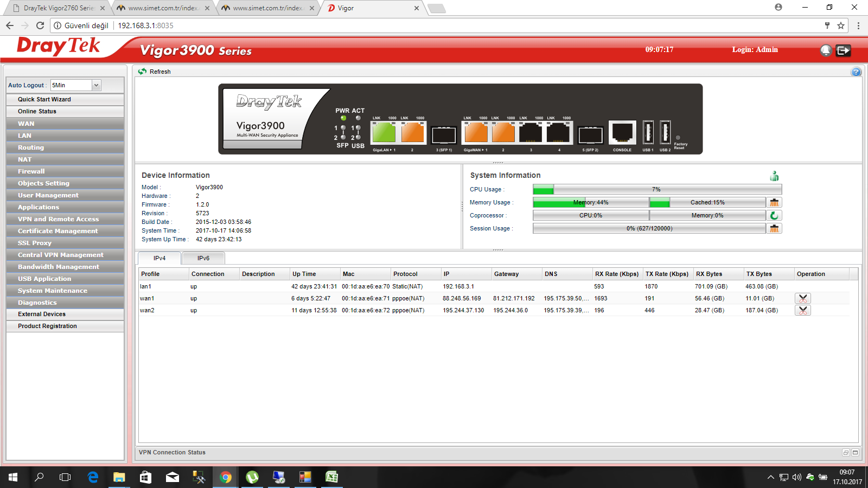Click the CPU Usage progress bar
The height and width of the screenshot is (488, 868).
[657, 189]
